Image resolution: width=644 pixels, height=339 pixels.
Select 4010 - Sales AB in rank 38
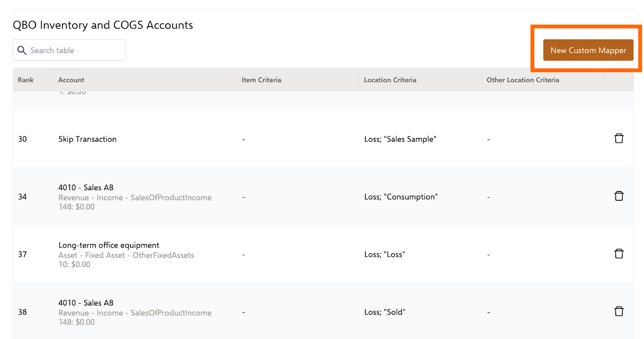[86, 303]
